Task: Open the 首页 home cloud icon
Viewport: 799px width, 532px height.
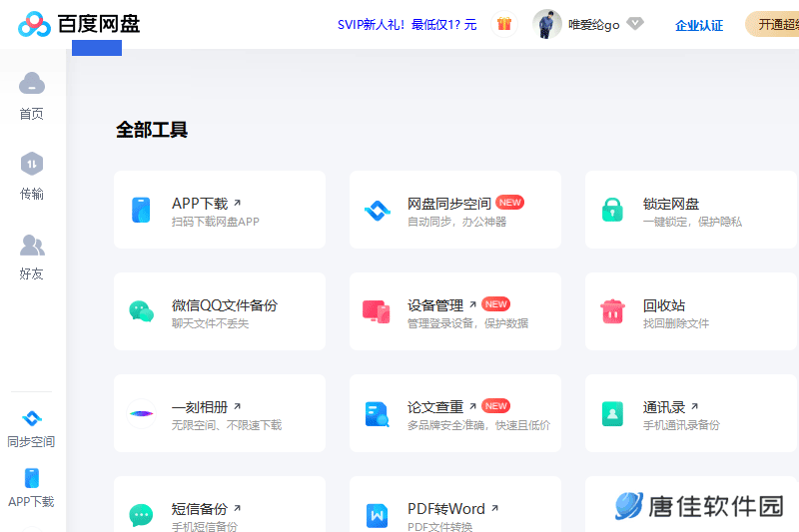Action: [x=32, y=84]
